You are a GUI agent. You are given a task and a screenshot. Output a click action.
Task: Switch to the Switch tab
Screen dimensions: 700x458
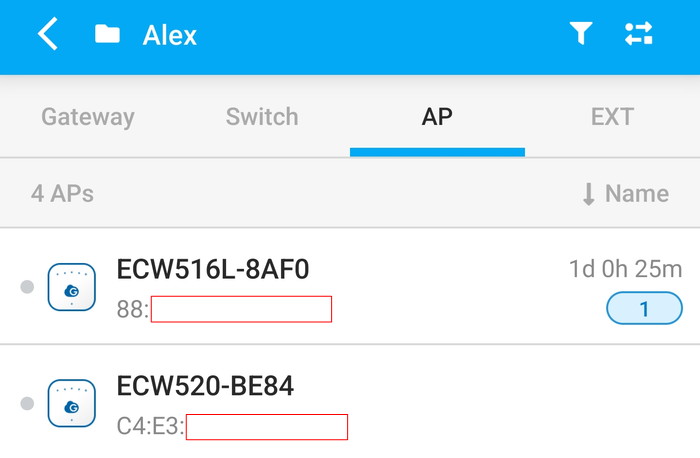pyautogui.click(x=262, y=117)
